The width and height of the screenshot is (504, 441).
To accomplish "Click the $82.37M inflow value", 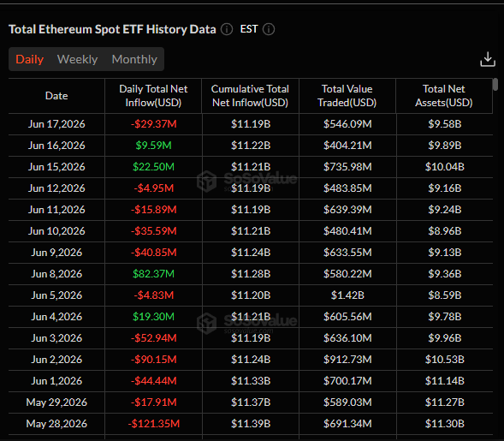I will pos(154,274).
